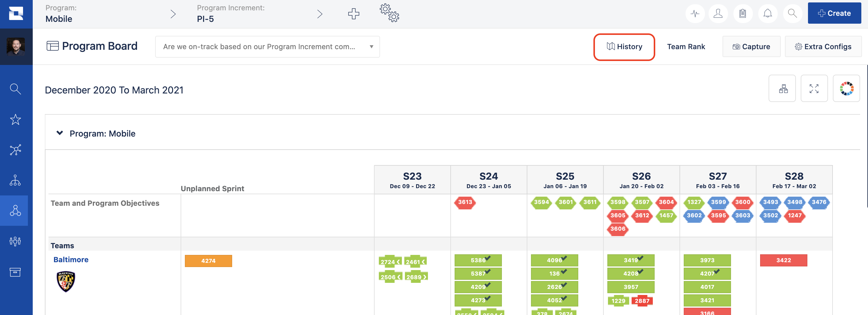Open red objective 3613 in S24
The height and width of the screenshot is (315, 868).
pyautogui.click(x=465, y=202)
